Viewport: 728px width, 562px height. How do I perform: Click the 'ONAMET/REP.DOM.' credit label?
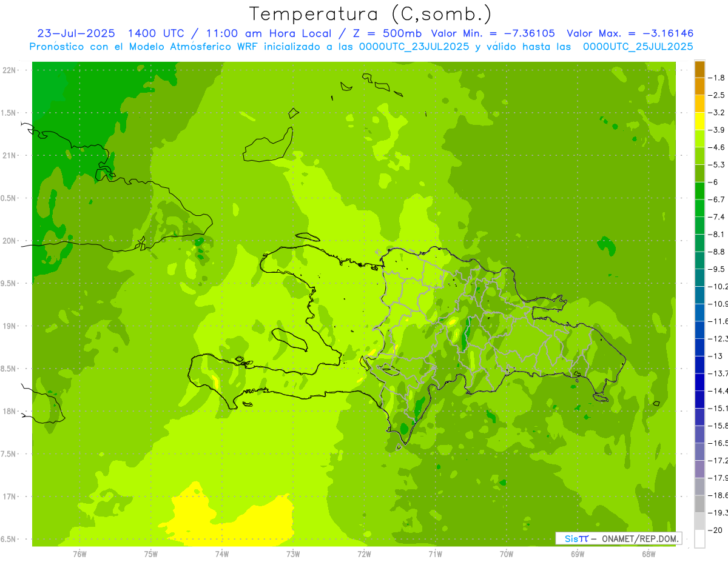click(x=640, y=538)
